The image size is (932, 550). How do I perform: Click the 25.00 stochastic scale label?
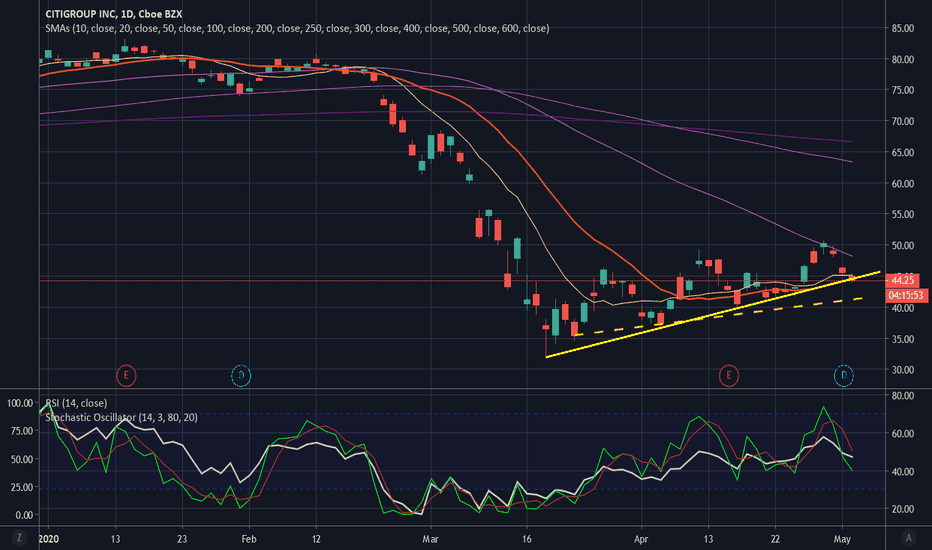click(x=22, y=487)
